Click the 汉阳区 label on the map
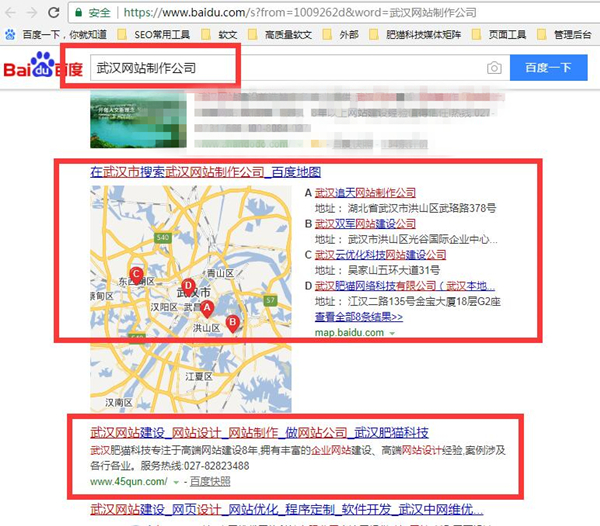 [x=164, y=307]
